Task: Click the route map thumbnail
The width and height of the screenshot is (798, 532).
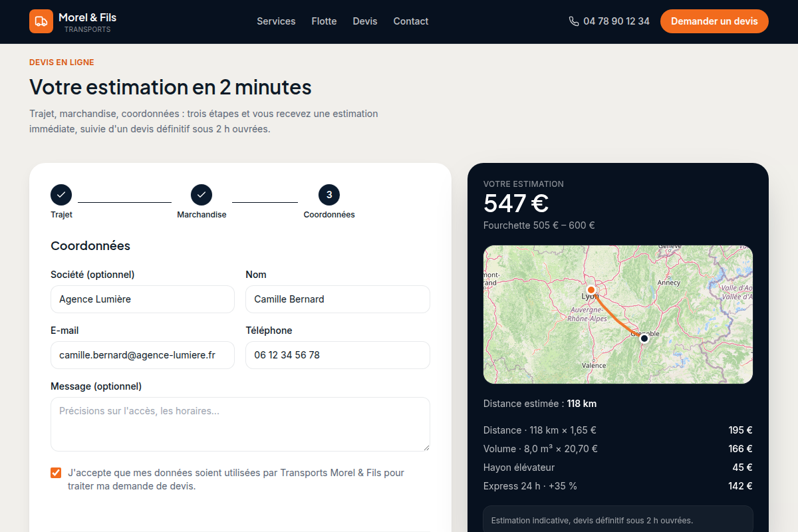Action: pyautogui.click(x=618, y=315)
